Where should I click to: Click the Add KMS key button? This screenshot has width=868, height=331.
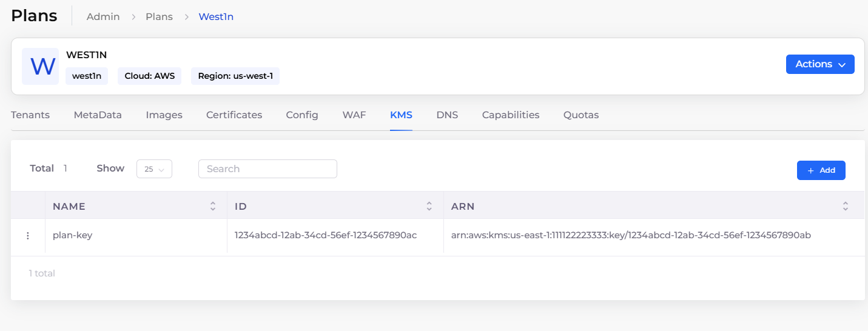click(x=821, y=170)
